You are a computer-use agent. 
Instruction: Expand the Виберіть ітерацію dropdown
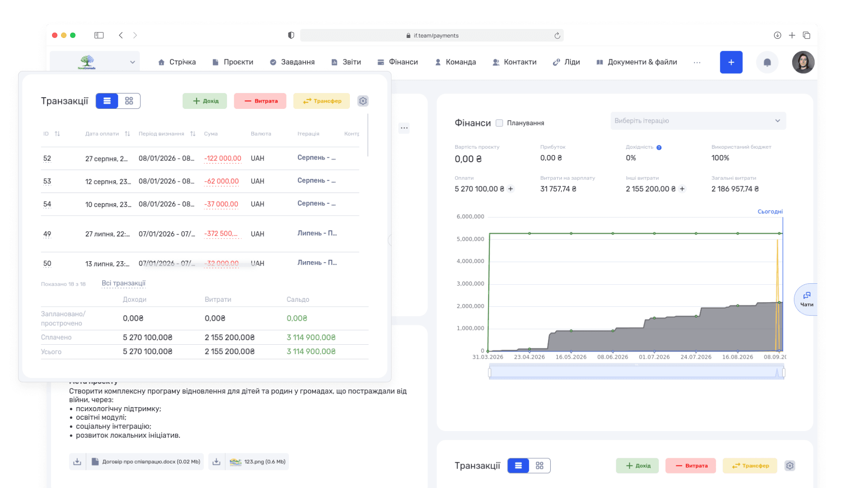(x=698, y=121)
